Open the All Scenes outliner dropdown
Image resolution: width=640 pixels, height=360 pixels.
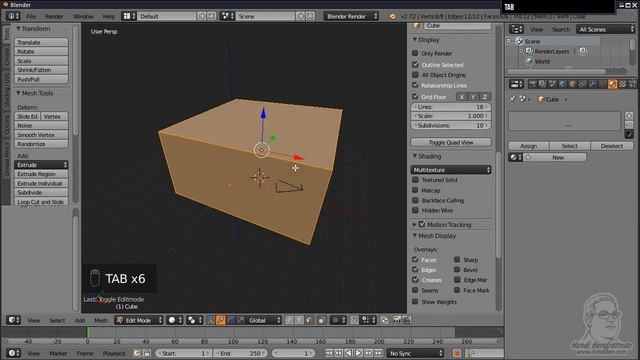tap(606, 29)
